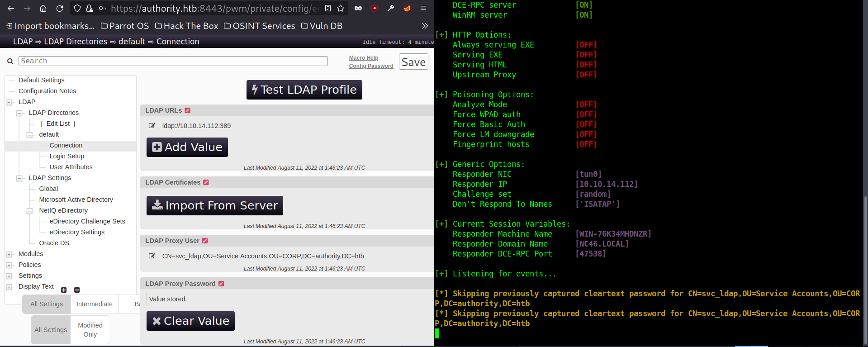Click the browser address bar URL

(215, 8)
